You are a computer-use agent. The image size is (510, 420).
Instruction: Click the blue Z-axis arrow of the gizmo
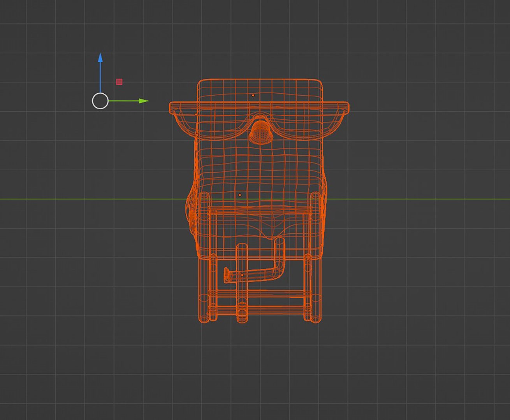[100, 58]
